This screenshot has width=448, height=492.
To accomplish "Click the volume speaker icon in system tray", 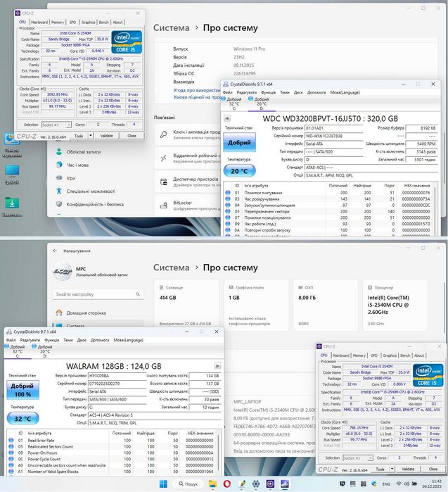I will 407,484.
